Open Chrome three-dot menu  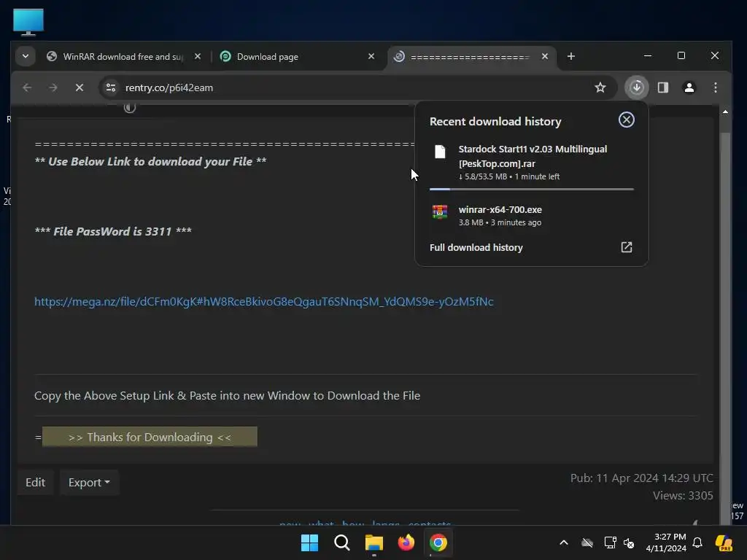[x=715, y=87]
